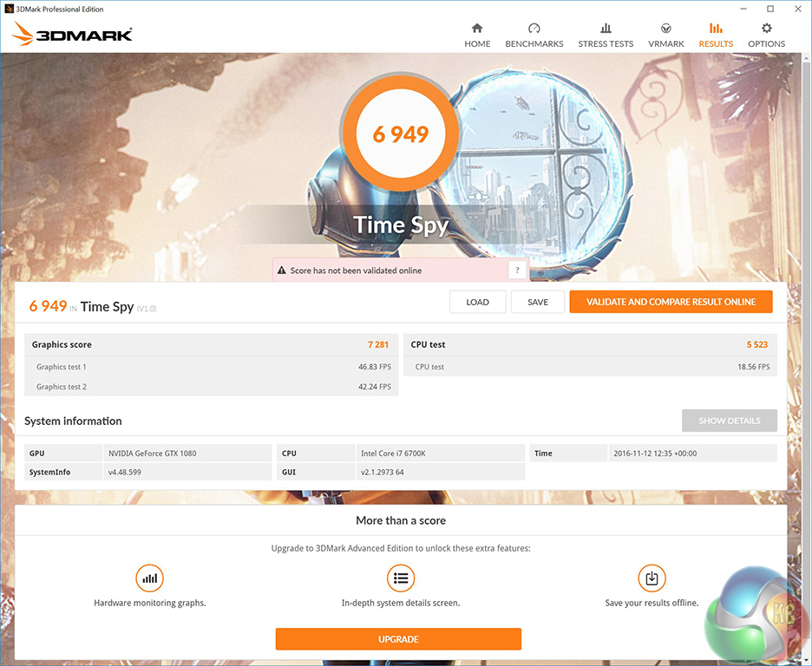Click the Stress Tests bar chart icon
The width and height of the screenshot is (812, 666).
[606, 28]
